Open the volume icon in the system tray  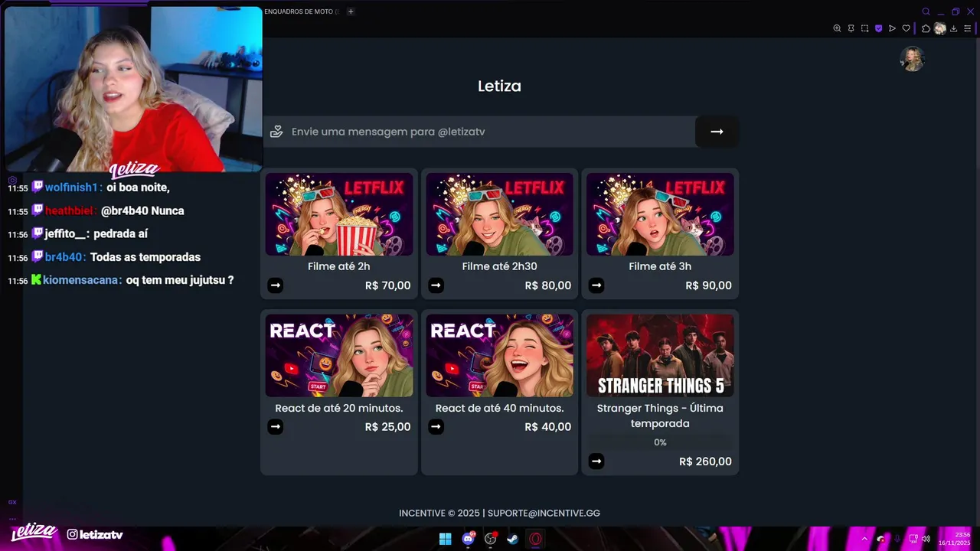coord(926,539)
